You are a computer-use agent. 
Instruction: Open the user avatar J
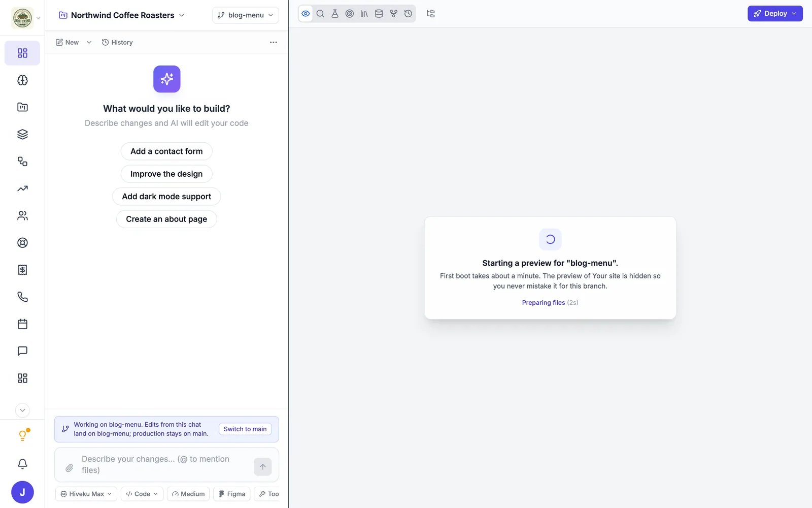point(22,492)
